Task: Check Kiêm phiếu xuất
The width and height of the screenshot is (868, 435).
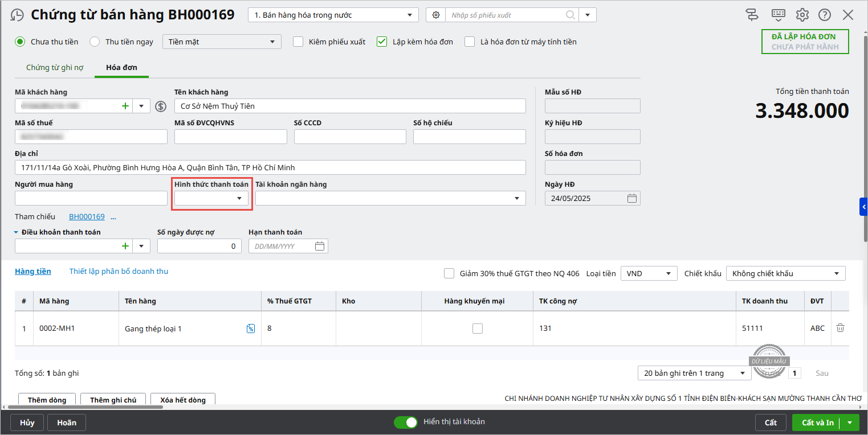Action: [298, 42]
